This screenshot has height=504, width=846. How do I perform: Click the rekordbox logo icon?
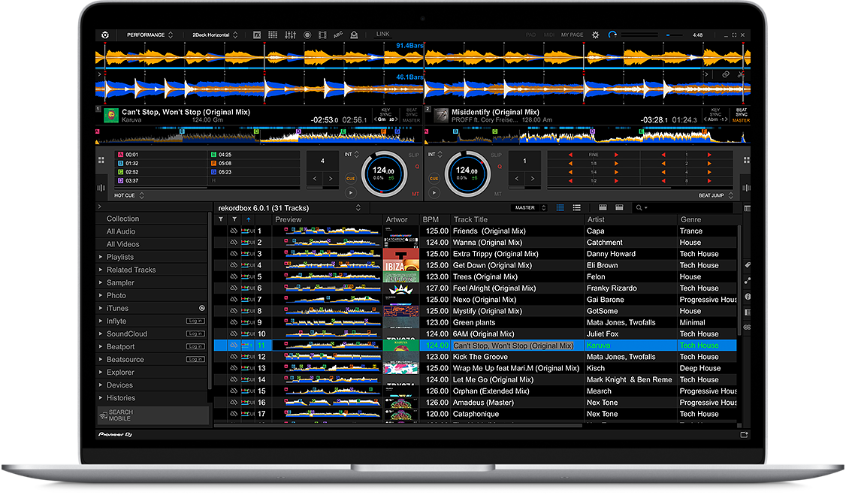[x=105, y=35]
